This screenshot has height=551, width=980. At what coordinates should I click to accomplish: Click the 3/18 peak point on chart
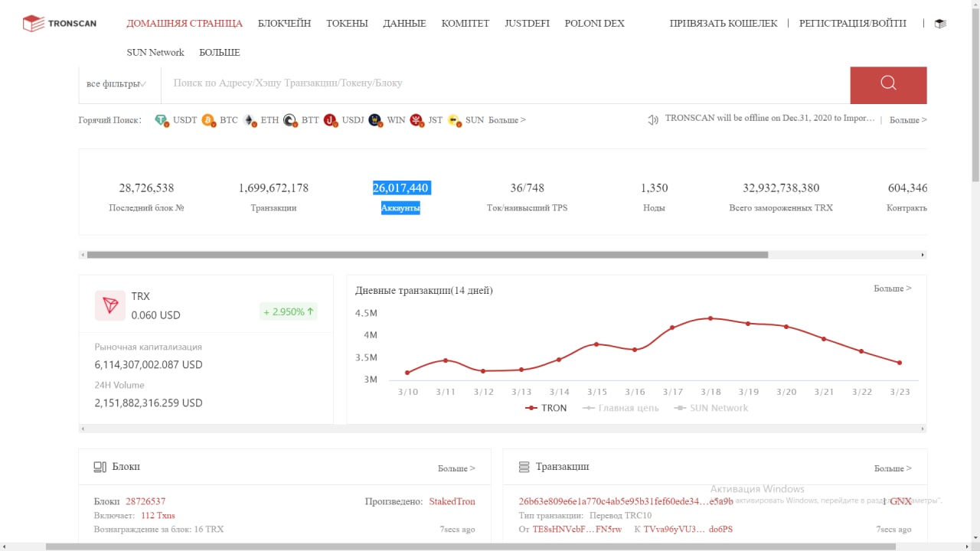[x=710, y=318]
